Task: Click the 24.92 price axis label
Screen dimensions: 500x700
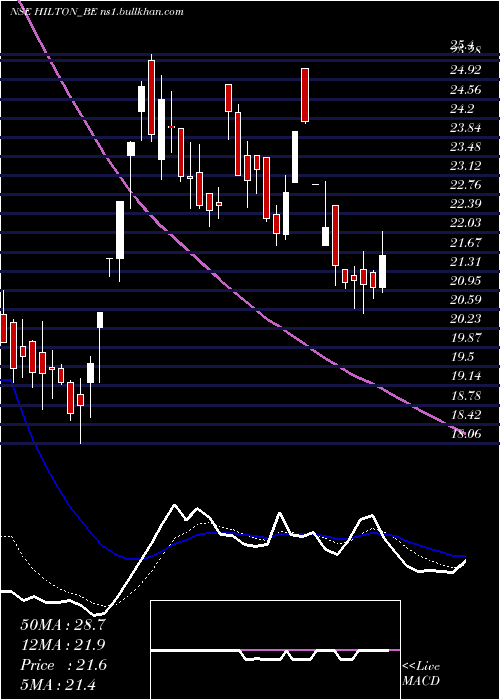Action: click(466, 70)
